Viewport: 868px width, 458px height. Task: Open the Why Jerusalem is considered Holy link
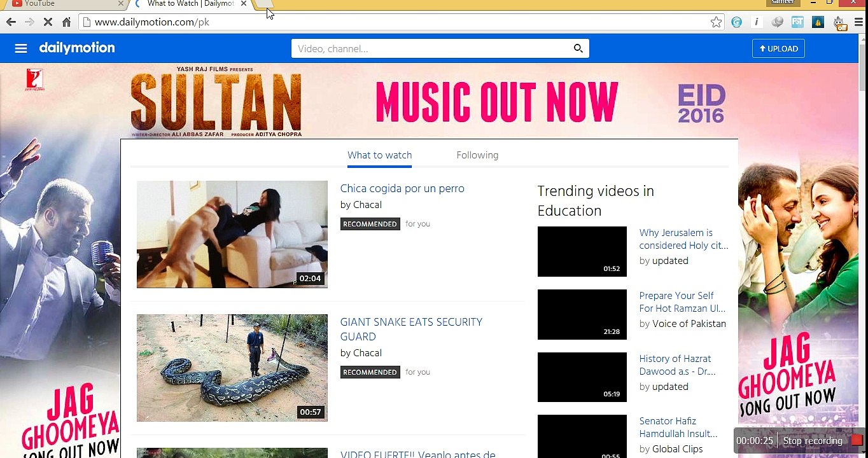pos(683,239)
